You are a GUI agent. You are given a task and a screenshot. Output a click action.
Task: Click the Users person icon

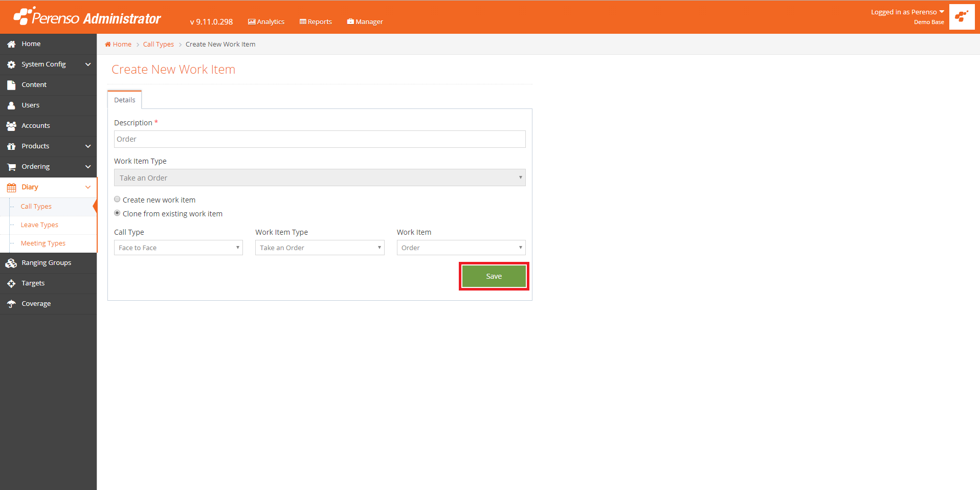coord(11,105)
